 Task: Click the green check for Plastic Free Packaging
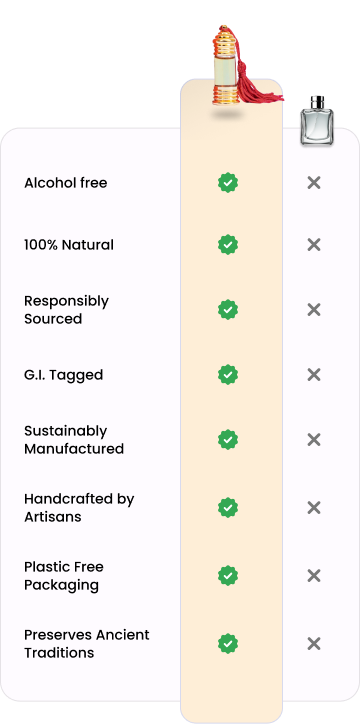click(228, 576)
